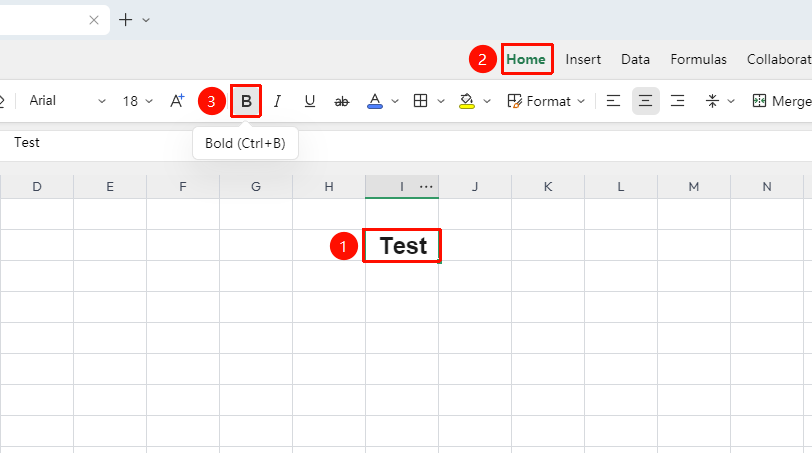Open the font size 18 dropdown
Screen dimensions: 812x453
pos(137,101)
